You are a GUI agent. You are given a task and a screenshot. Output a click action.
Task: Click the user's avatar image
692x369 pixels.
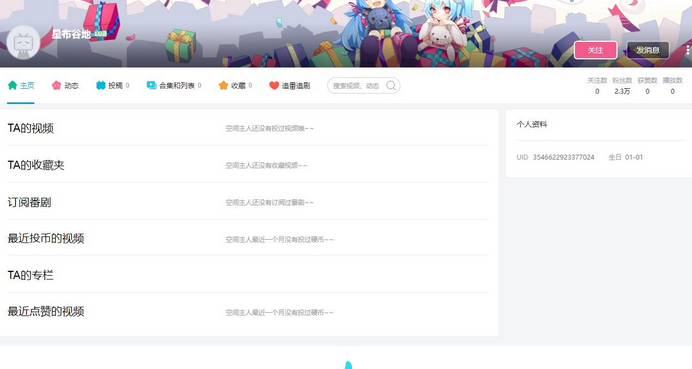coord(23,43)
